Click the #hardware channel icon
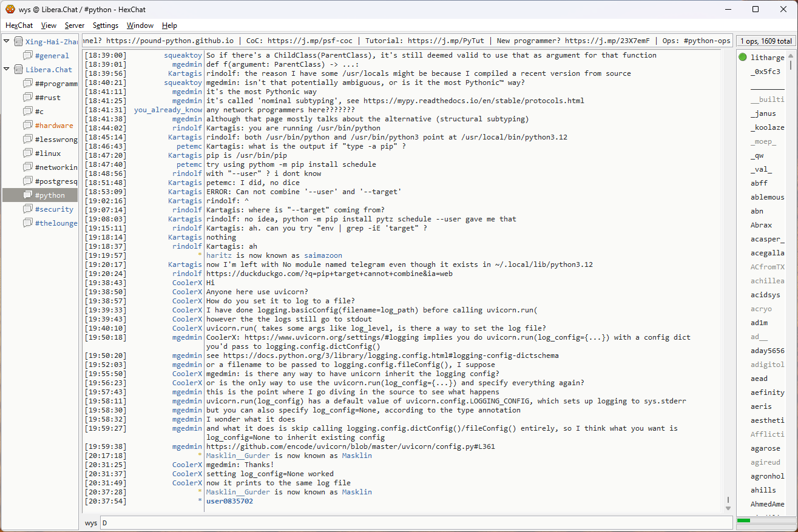This screenshot has width=798, height=532. (x=28, y=125)
